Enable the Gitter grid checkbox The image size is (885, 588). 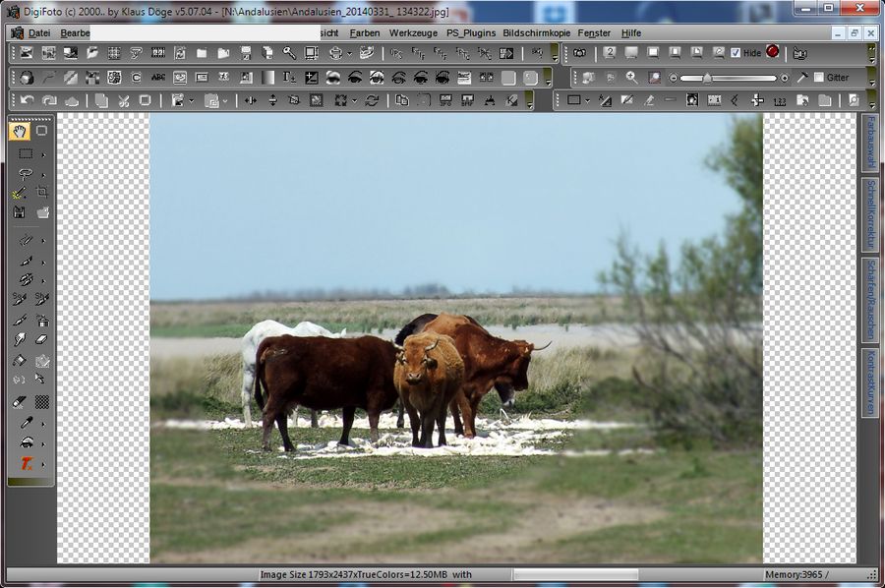coord(818,78)
